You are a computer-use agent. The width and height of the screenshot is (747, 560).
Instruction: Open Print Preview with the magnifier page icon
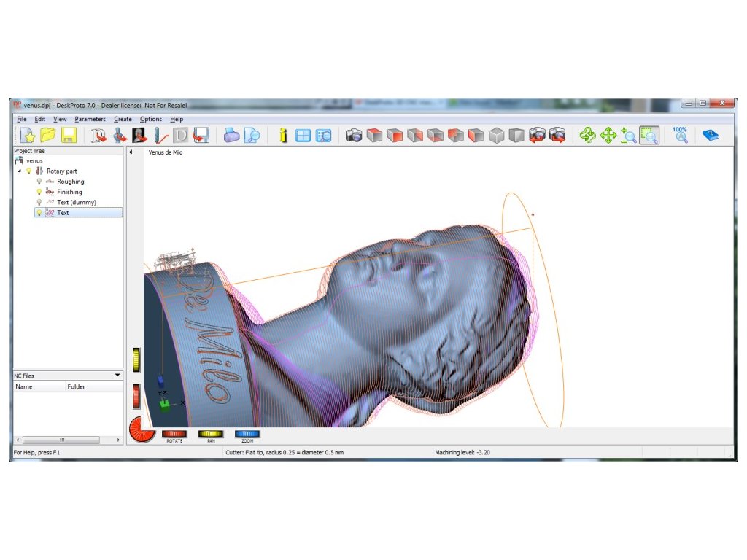(x=252, y=136)
